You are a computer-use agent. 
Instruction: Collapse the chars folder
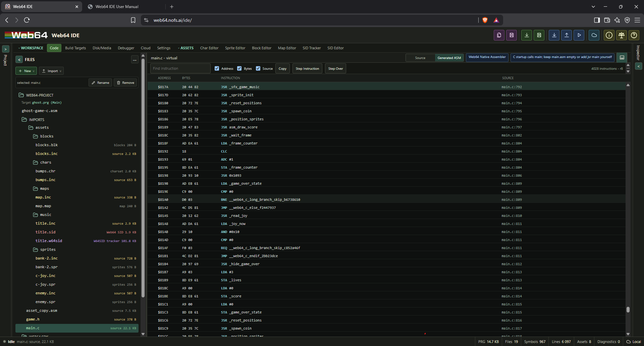tap(42, 162)
